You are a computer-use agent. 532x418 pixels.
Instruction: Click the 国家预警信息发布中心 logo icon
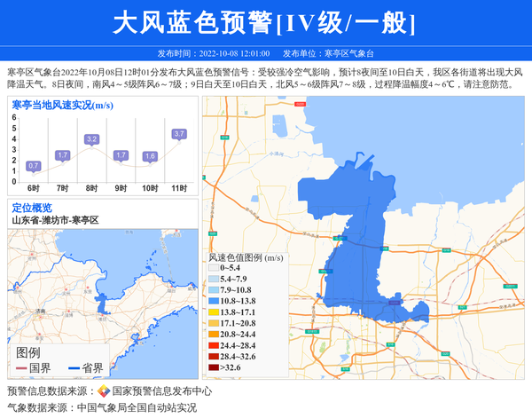click(x=103, y=390)
